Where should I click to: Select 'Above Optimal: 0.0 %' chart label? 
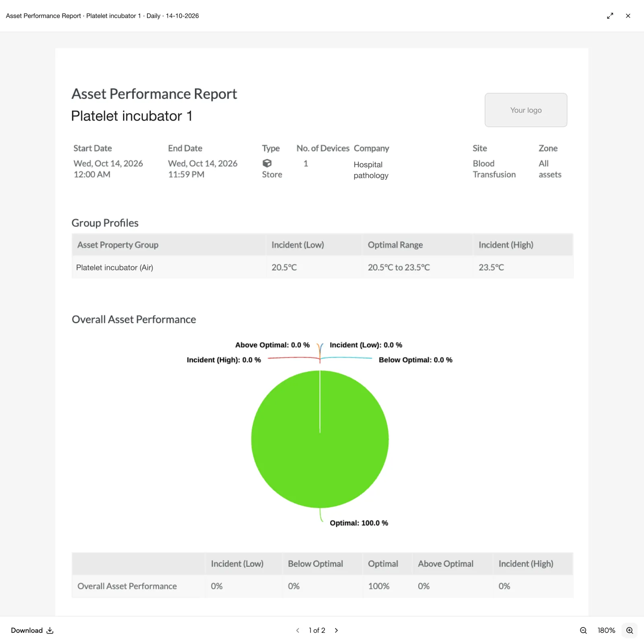tap(272, 345)
